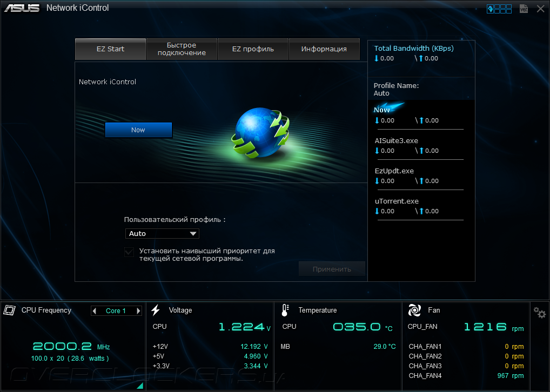The image size is (550, 392).
Task: Click CPU_FAN speed 1216 rpm
Action: [x=493, y=327]
